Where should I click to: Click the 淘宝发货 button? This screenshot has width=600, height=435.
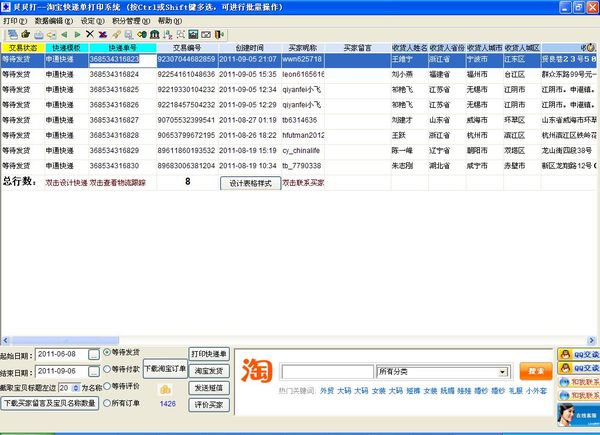pos(209,371)
